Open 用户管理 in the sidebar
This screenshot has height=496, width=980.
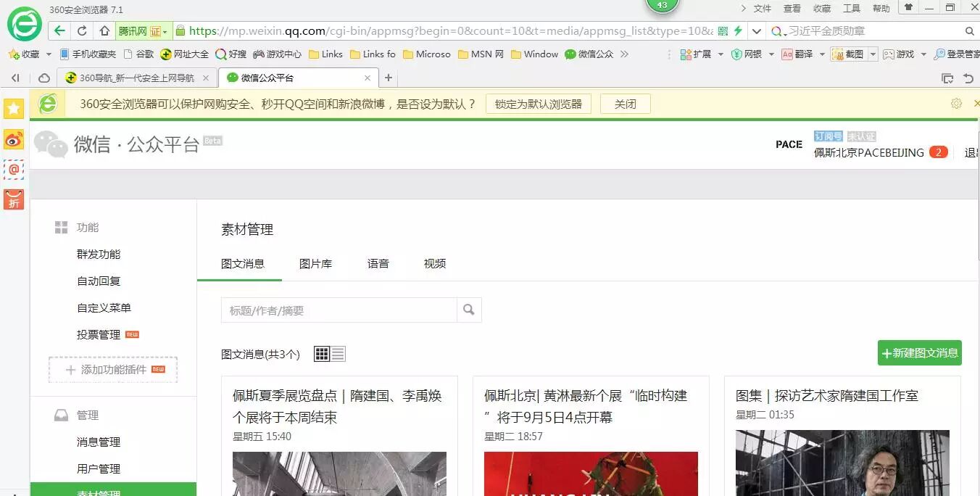99,469
